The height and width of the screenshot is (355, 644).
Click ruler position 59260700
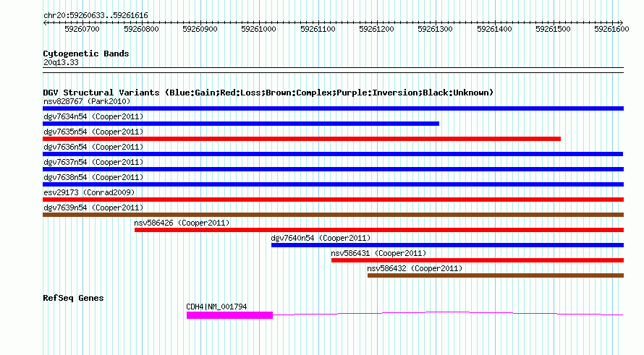pyautogui.click(x=82, y=29)
